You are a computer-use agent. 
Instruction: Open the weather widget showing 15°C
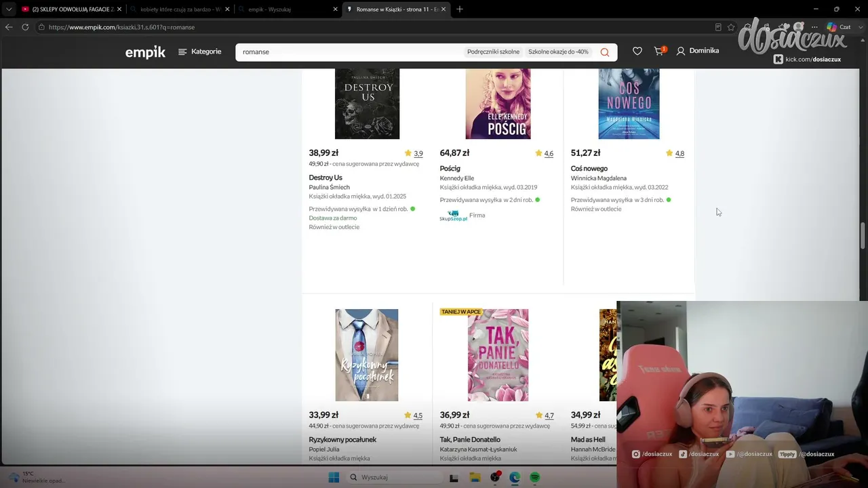(37, 477)
